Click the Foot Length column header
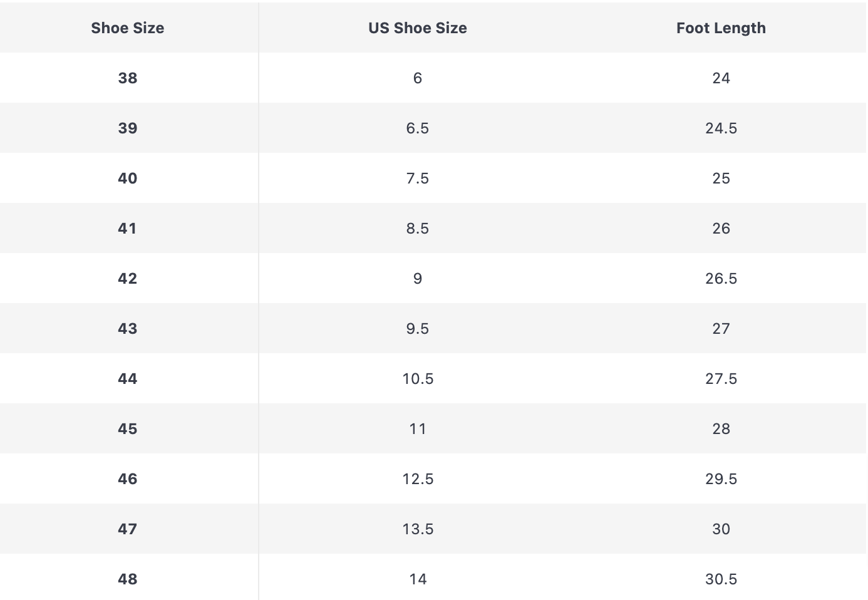This screenshot has height=600, width=868. (x=721, y=28)
